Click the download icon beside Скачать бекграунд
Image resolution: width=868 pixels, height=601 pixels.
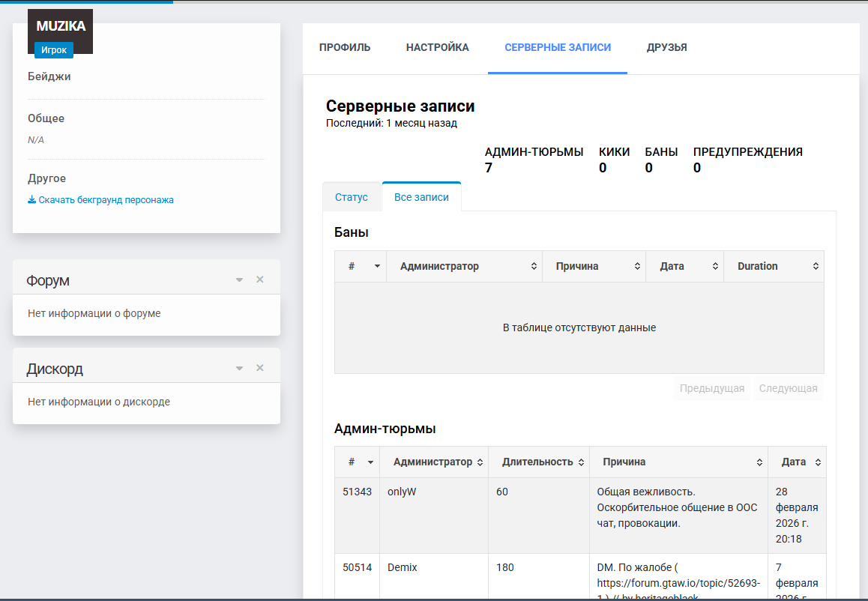click(x=31, y=200)
